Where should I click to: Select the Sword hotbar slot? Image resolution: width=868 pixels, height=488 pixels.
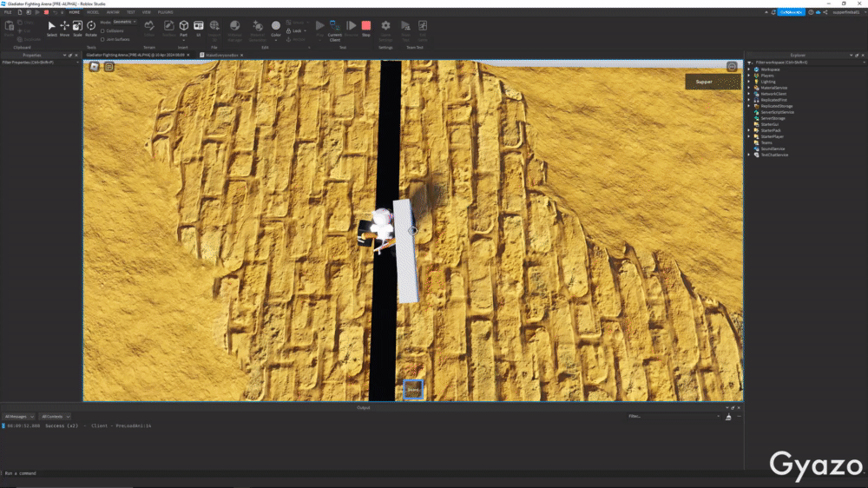pyautogui.click(x=413, y=389)
